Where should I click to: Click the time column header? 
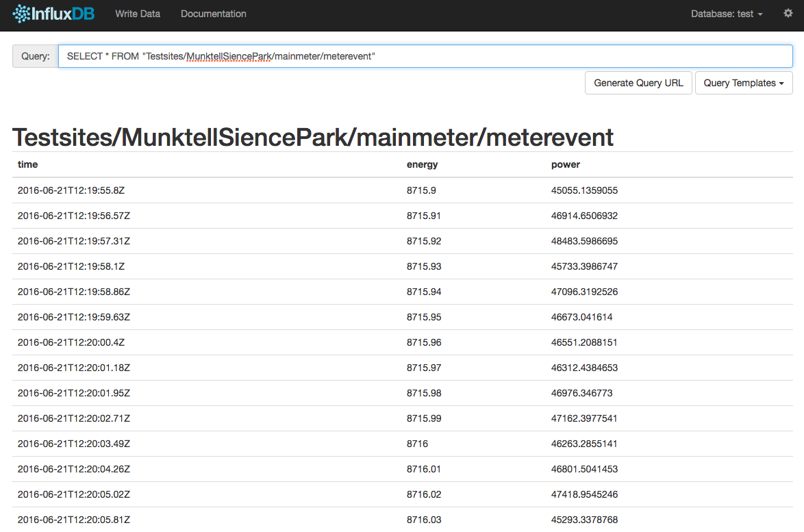27,164
